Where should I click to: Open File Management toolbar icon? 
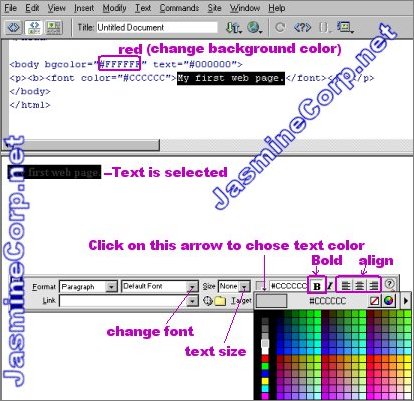(234, 27)
